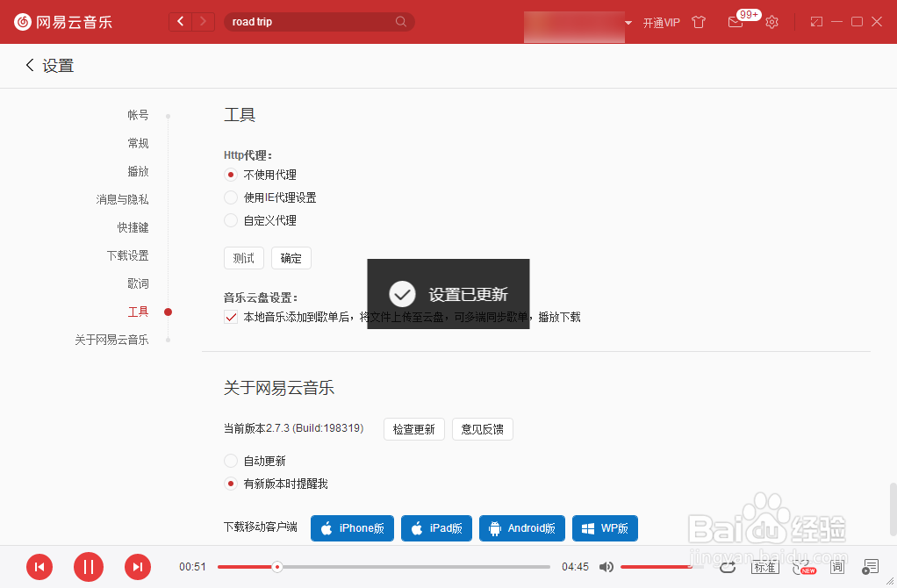Click 开通VIP link

661,23
